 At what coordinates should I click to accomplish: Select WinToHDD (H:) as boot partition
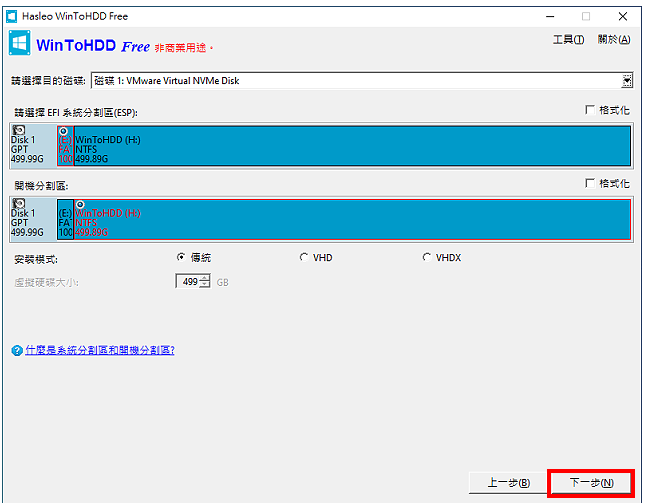[x=352, y=219]
